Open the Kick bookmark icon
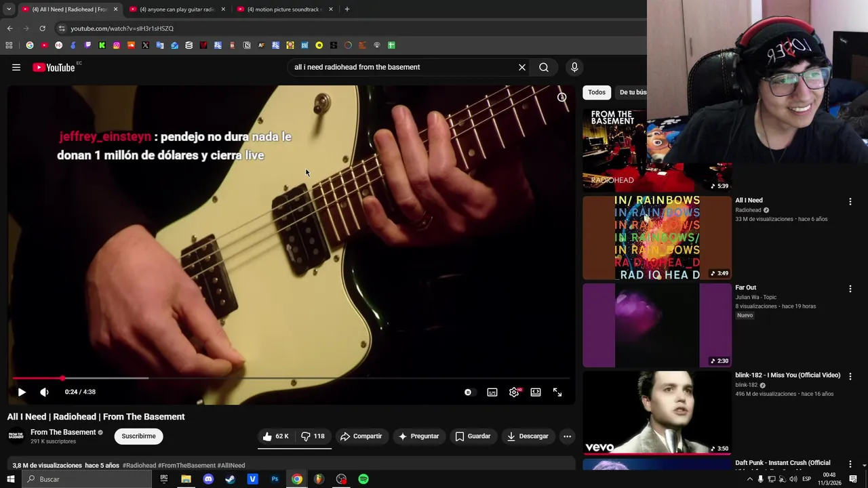This screenshot has width=868, height=488. point(102,45)
